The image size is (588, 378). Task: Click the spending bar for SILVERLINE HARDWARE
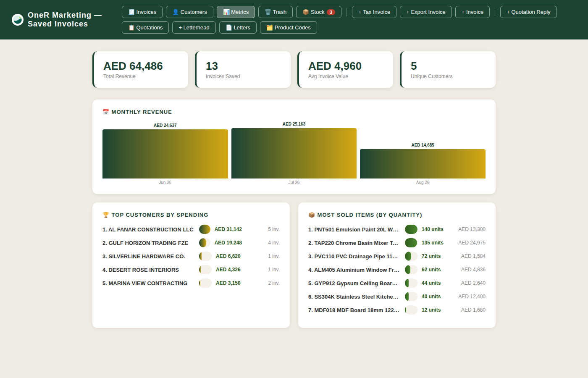[205, 256]
